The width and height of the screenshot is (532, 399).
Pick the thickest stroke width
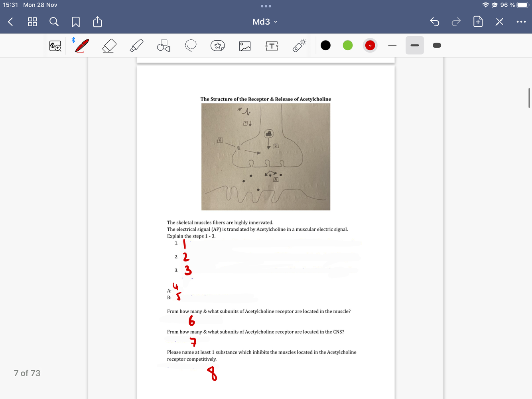click(x=437, y=45)
